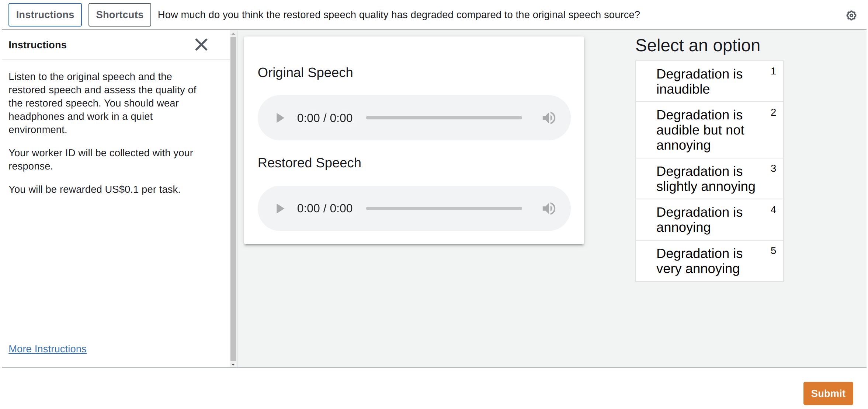868x409 pixels.
Task: Click the question text about restored speech quality
Action: click(399, 15)
